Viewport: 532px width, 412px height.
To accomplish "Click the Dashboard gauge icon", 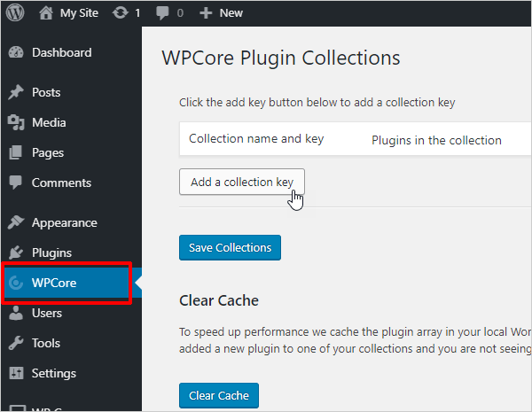I will [16, 52].
